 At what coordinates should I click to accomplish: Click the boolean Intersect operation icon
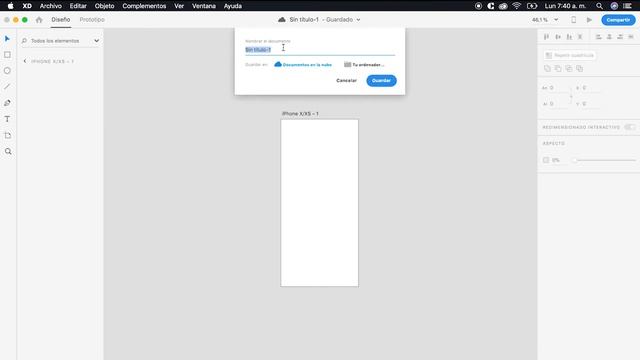tap(569, 69)
